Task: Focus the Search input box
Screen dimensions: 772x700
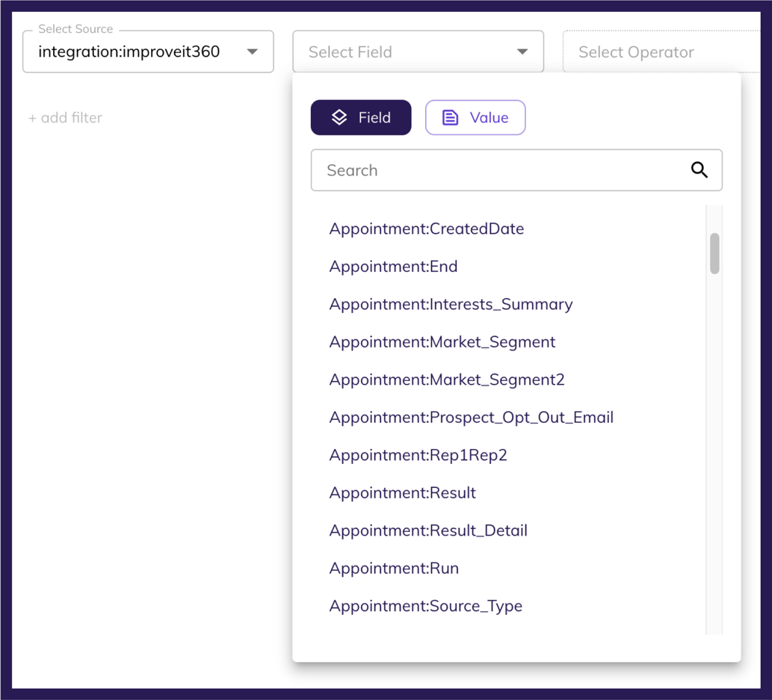Action: [x=501, y=170]
